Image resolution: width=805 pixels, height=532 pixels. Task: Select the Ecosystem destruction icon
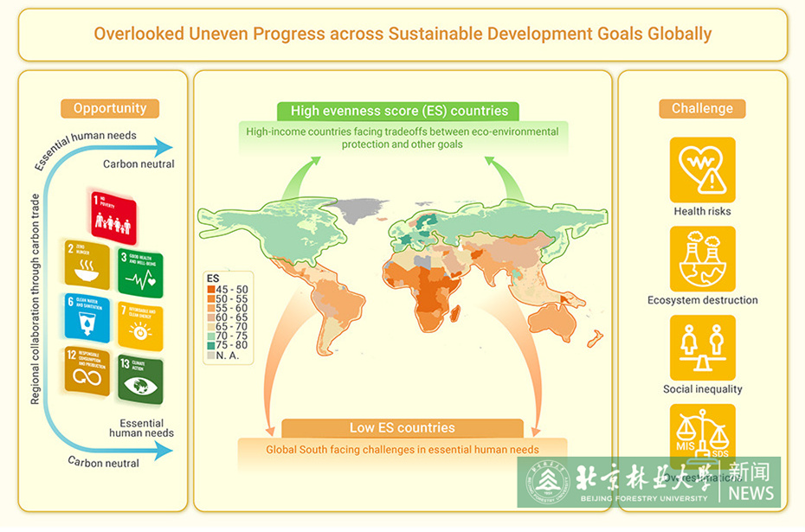click(x=702, y=259)
